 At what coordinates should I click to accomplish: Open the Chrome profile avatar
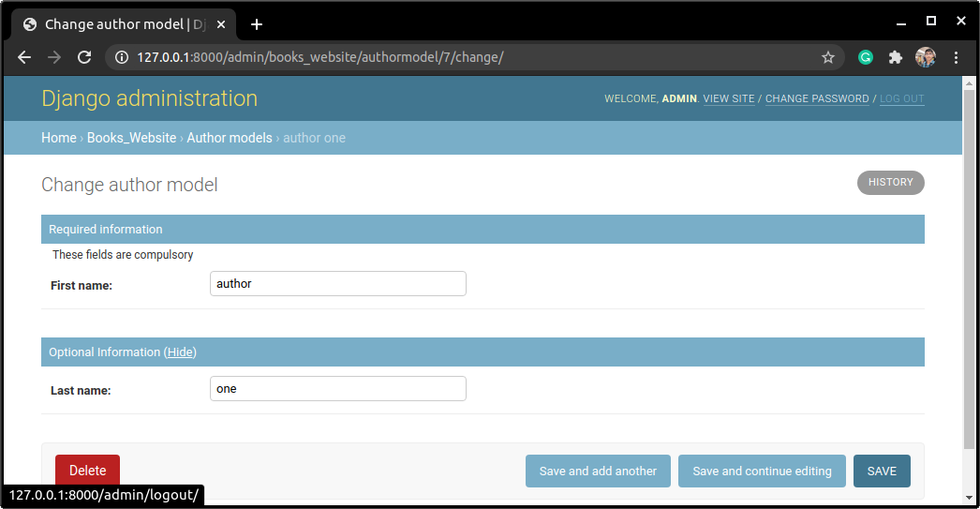(926, 57)
